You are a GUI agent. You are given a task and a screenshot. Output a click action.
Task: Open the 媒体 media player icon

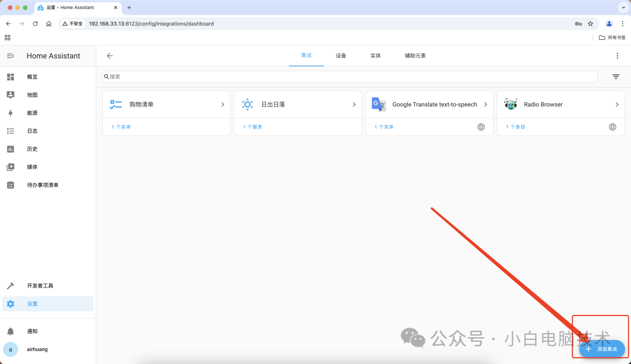click(x=11, y=167)
